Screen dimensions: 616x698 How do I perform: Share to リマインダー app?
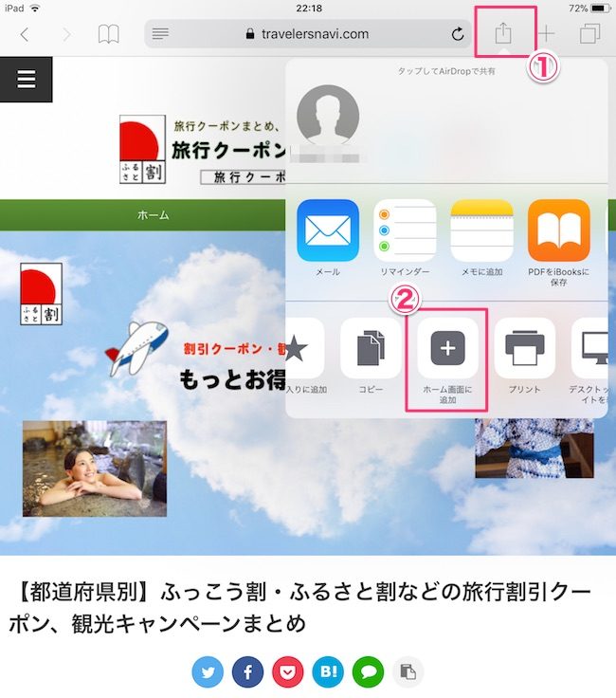point(405,230)
